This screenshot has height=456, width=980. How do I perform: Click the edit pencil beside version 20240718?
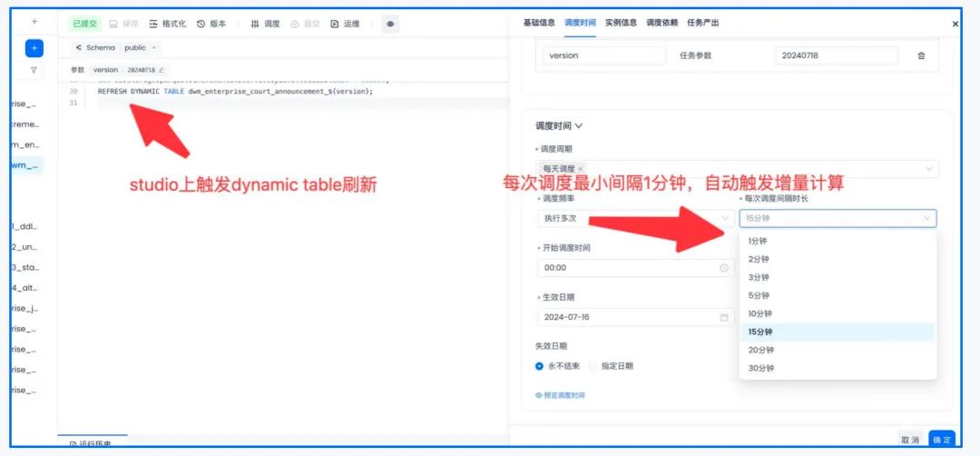point(162,70)
